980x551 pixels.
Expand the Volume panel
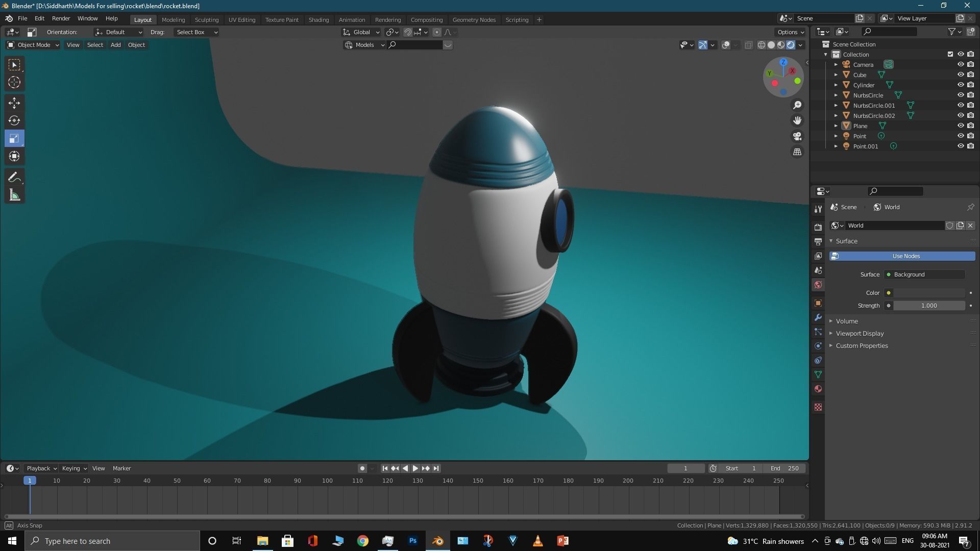[x=847, y=321]
